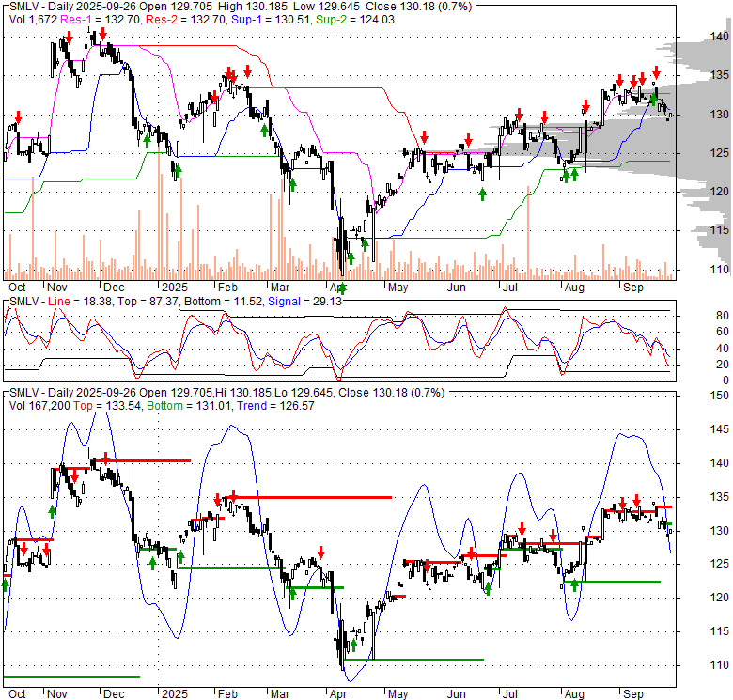Click the green buy arrow in late June of top chart
This screenshot has width=733, height=700.
tap(482, 194)
